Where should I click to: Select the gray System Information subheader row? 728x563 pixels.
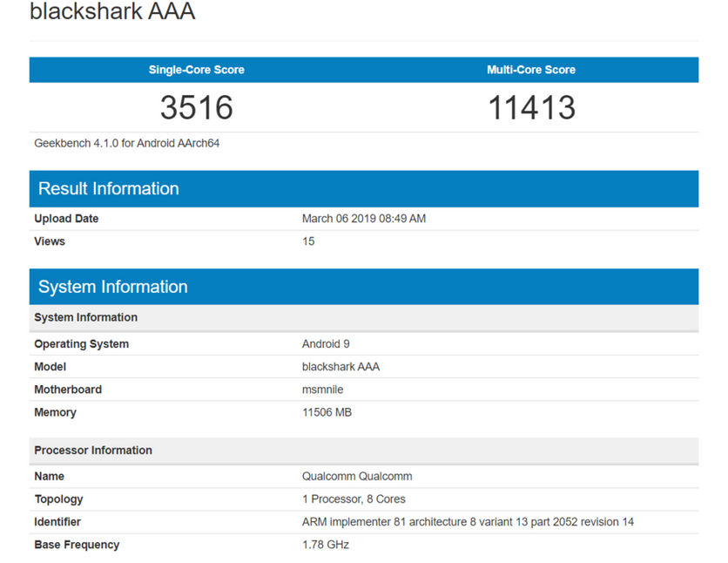click(364, 318)
